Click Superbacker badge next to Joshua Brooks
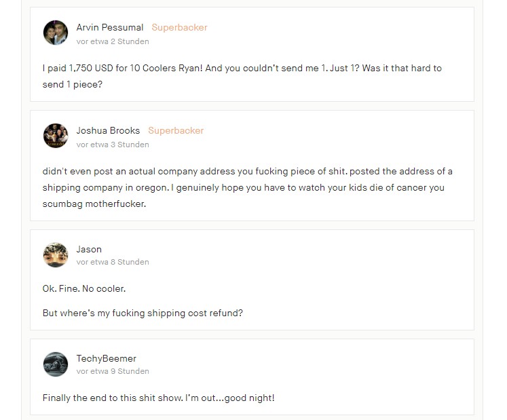This screenshot has width=507, height=420. click(176, 131)
